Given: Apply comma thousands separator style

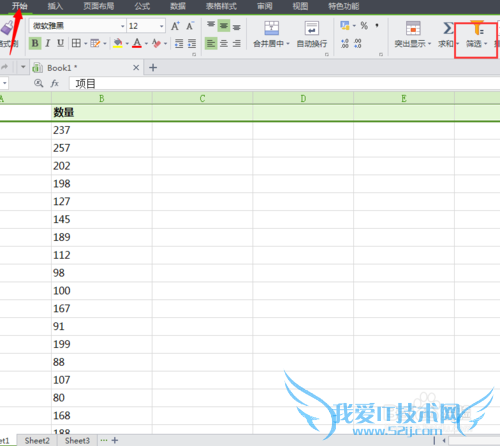Looking at the screenshot, I should [377, 26].
